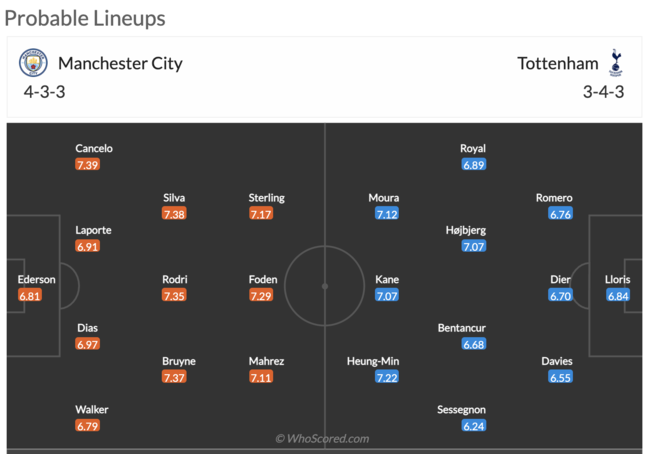
Task: Click the Manchester City club crest
Action: [33, 63]
